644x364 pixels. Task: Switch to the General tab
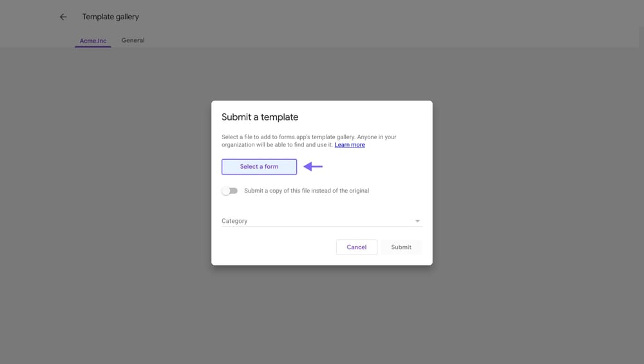tap(133, 41)
